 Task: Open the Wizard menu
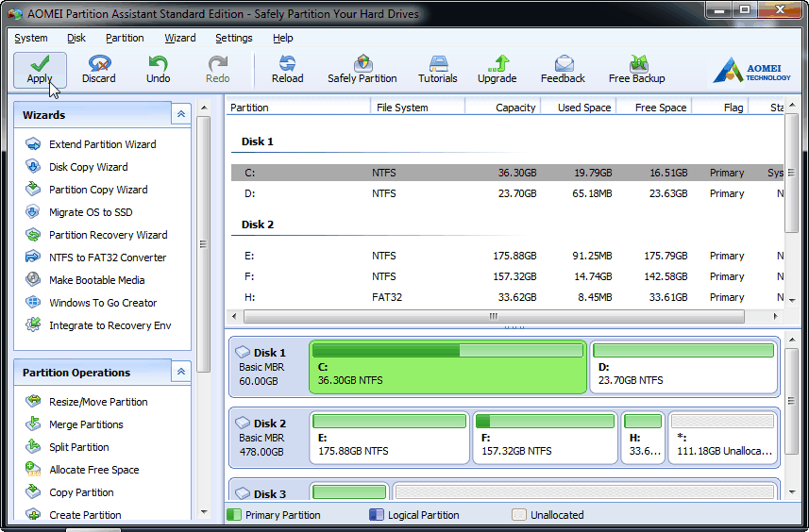[180, 38]
